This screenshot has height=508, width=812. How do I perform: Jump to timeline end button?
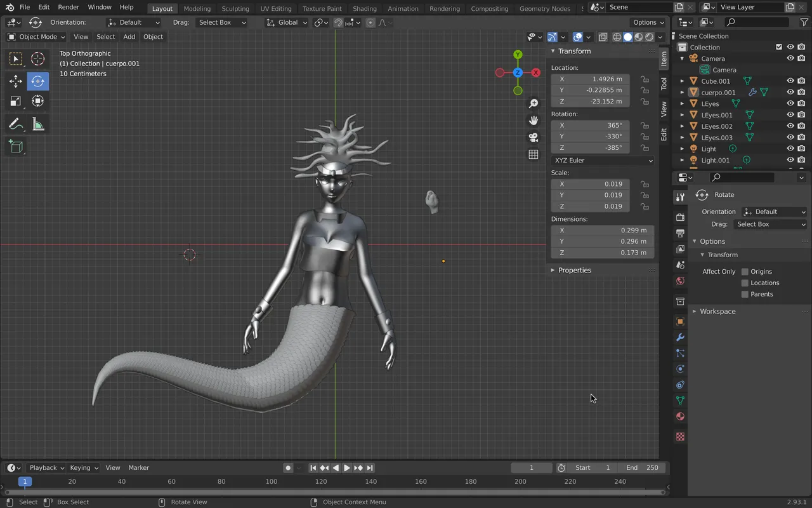tap(370, 468)
